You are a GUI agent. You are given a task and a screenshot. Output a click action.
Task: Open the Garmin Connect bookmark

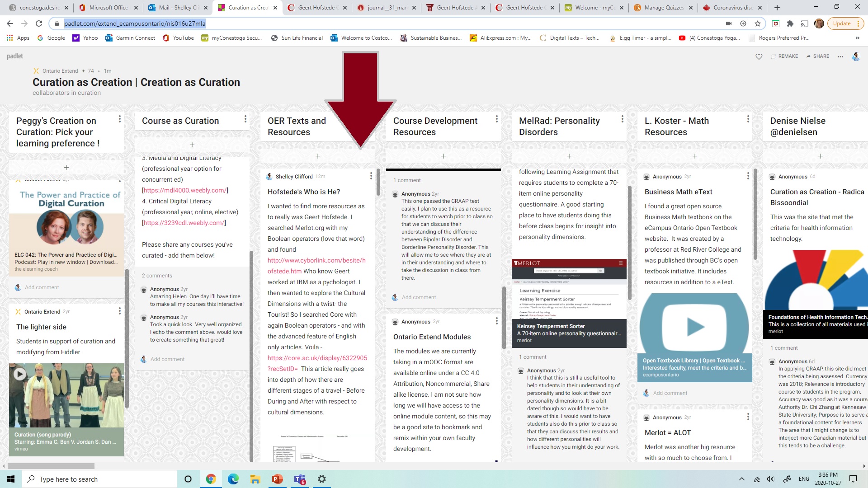(x=130, y=38)
